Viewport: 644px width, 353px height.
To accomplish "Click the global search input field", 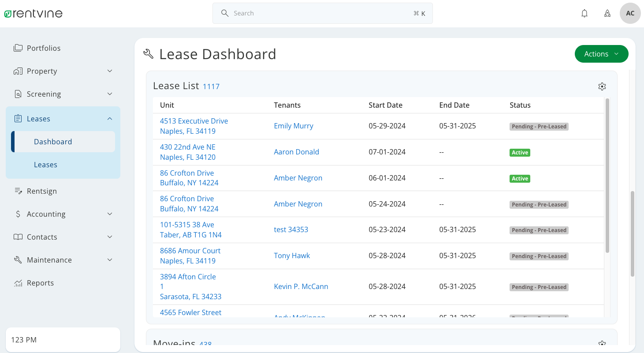I will tap(322, 13).
